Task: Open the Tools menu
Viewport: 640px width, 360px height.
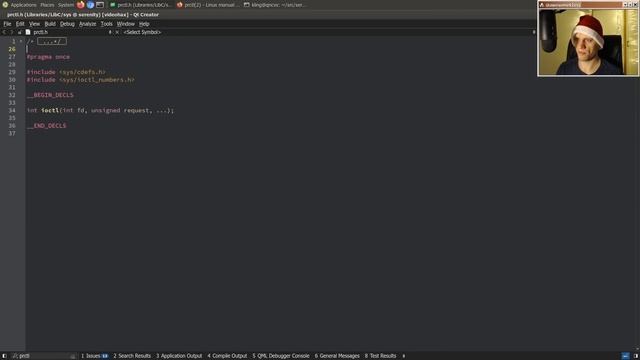Action: pyautogui.click(x=107, y=24)
